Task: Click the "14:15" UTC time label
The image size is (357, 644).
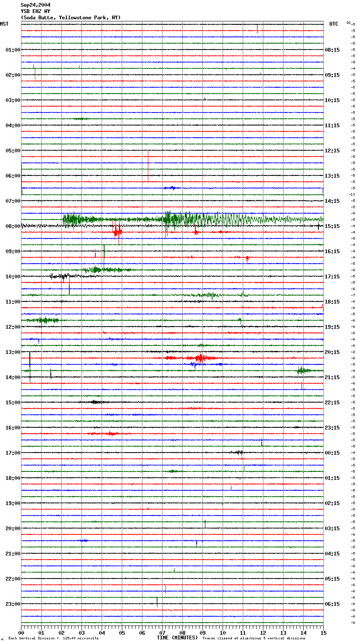Action: click(x=332, y=201)
